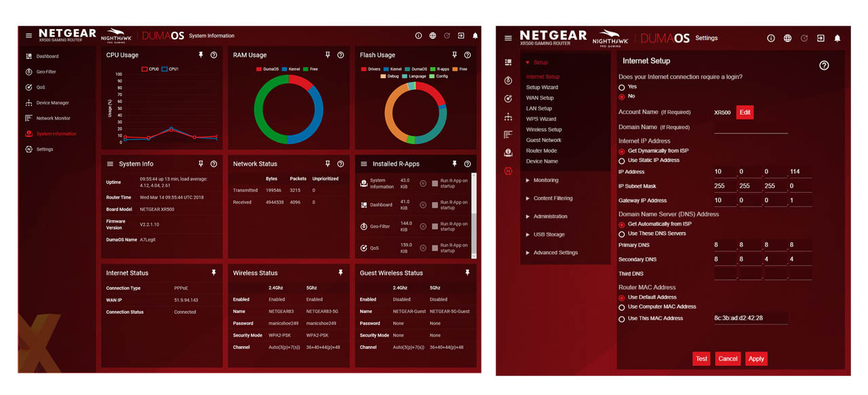
Task: Open WAN Setup in Settings menu
Action: 540,98
